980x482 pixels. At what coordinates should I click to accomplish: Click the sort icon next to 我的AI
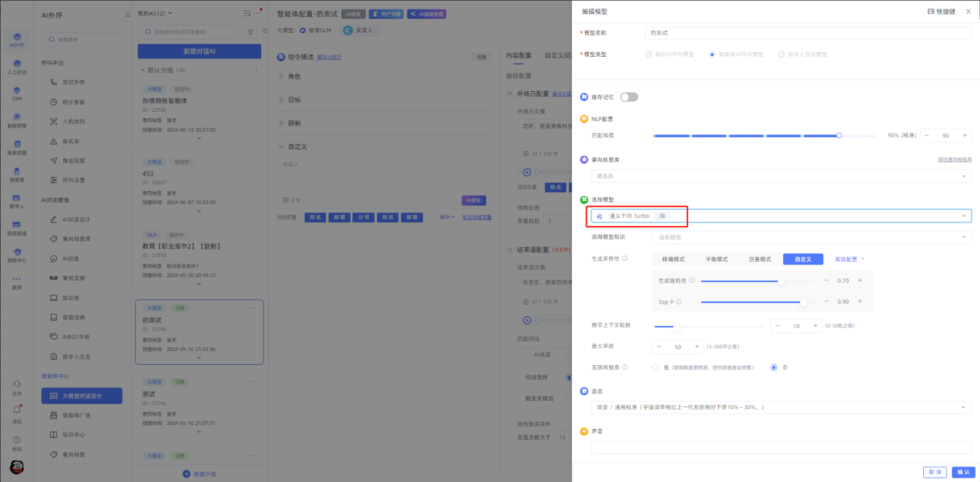coord(247,13)
